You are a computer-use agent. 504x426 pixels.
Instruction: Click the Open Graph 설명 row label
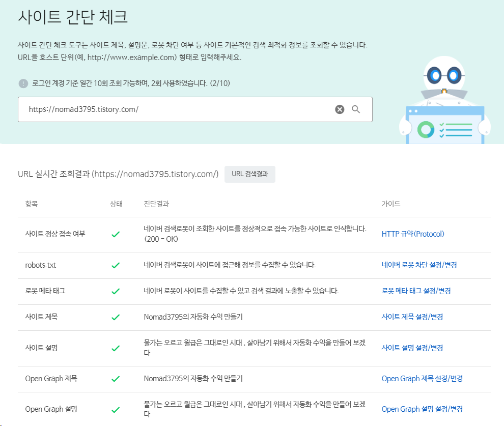(x=51, y=409)
